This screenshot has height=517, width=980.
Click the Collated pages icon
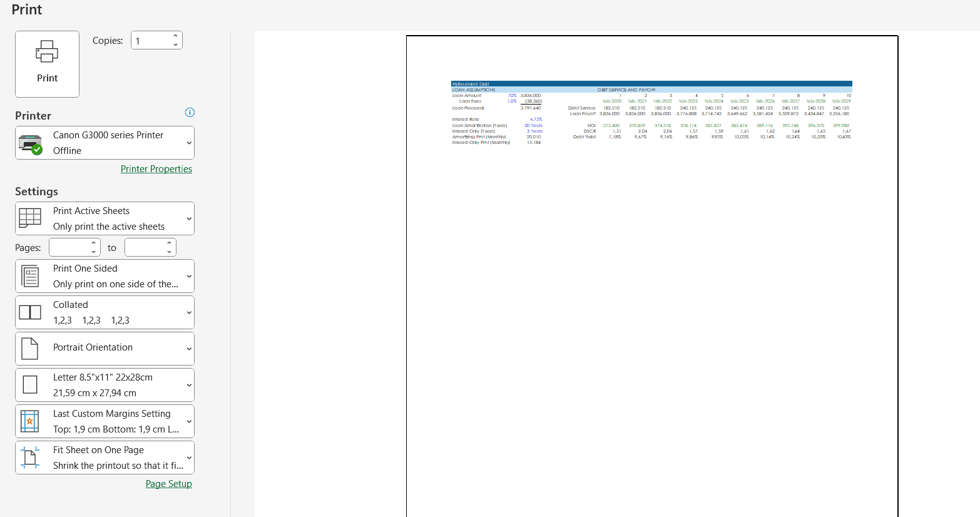(x=30, y=312)
